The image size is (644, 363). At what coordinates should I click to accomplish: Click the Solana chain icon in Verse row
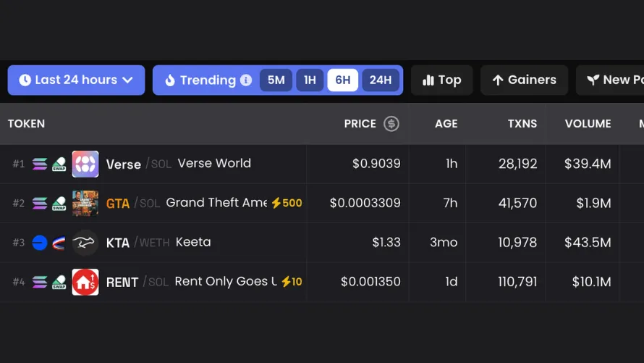click(x=40, y=164)
